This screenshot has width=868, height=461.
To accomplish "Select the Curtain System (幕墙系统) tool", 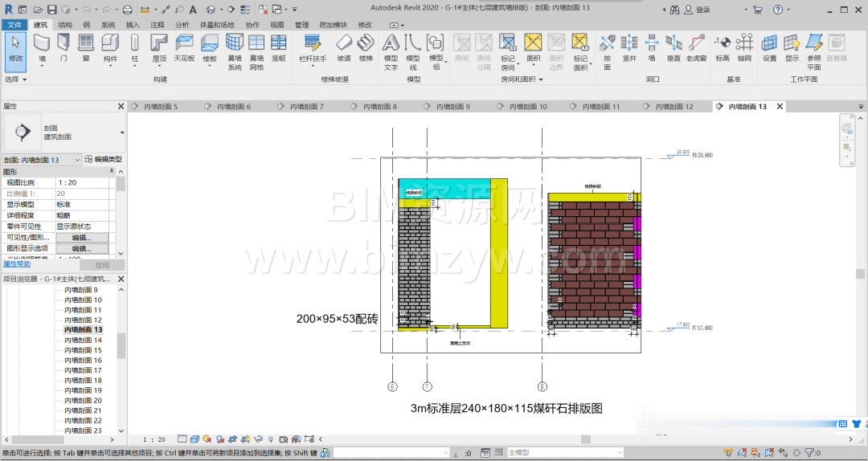I will pos(235,51).
